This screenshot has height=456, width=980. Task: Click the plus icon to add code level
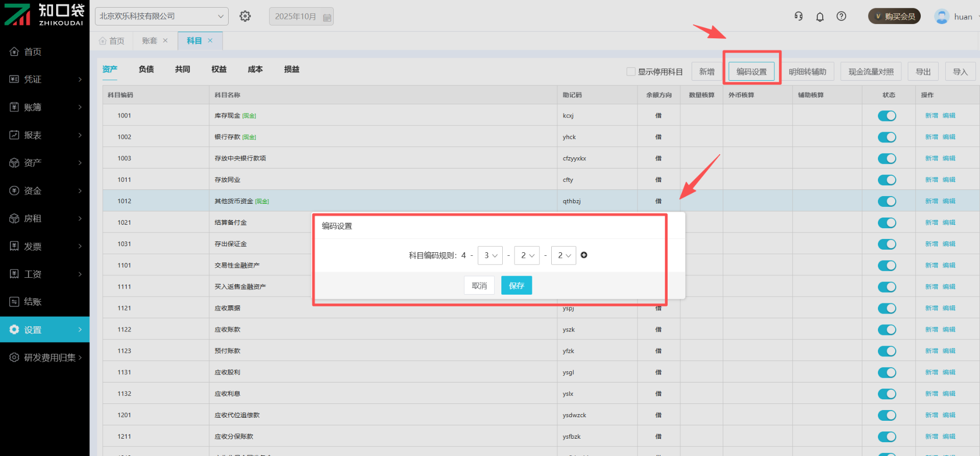pos(584,255)
